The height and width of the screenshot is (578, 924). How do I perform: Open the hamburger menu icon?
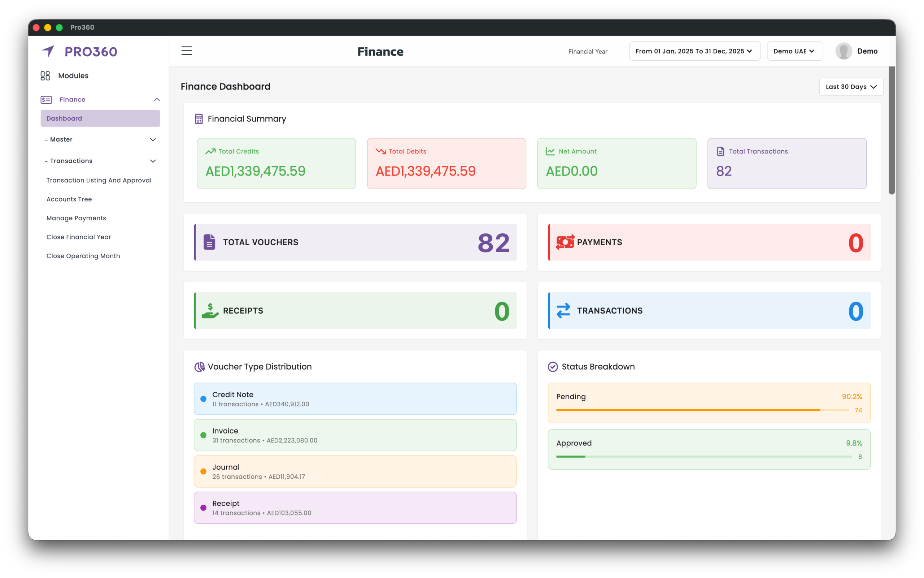click(x=187, y=51)
